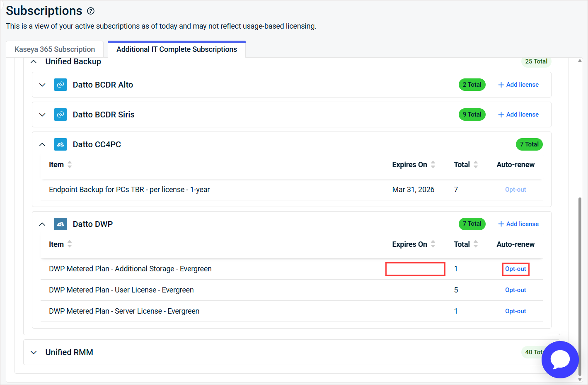
Task: Click the Datto CC4PC product icon
Action: click(60, 144)
